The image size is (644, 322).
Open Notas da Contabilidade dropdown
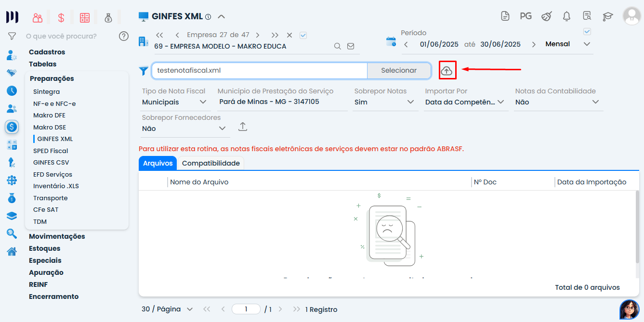558,102
